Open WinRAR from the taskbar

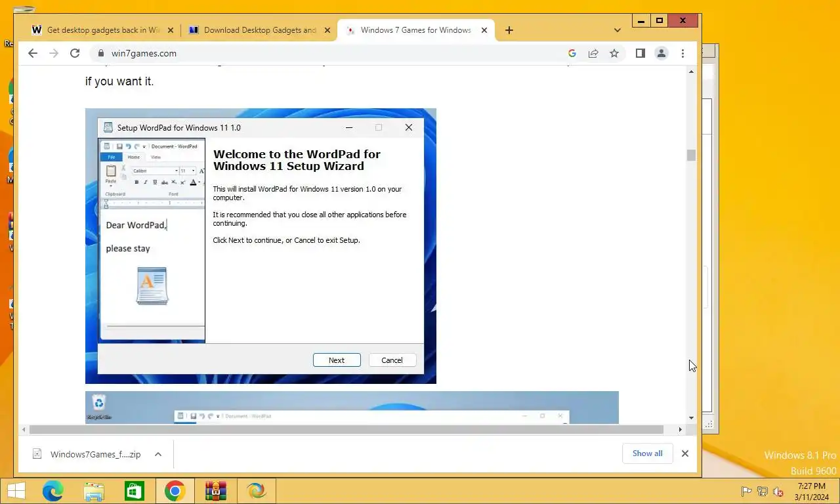pyautogui.click(x=216, y=491)
